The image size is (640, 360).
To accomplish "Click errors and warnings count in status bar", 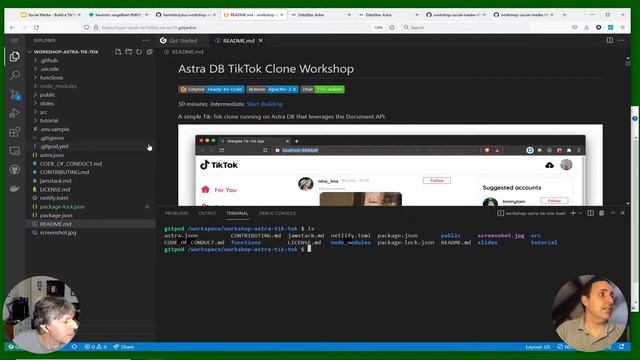I will coord(95,347).
